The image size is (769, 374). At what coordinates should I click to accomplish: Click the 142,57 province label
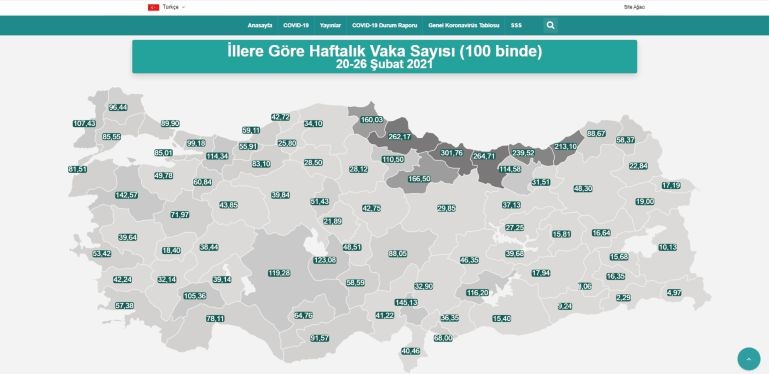127,195
